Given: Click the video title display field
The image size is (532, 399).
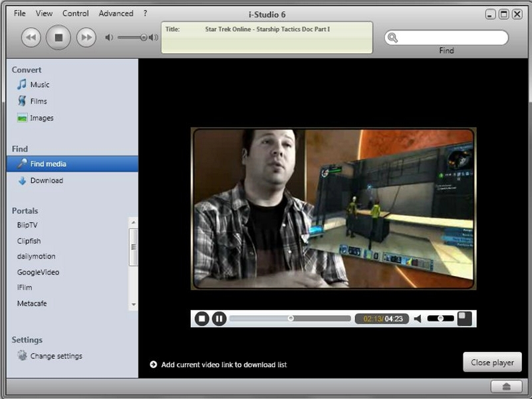Looking at the screenshot, I should point(267,38).
